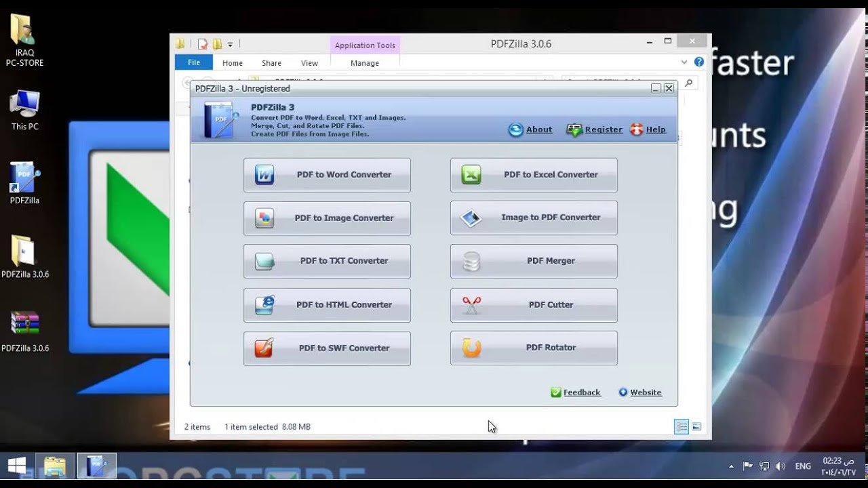868x488 pixels.
Task: Open the PDF Cutter tool
Action: click(534, 305)
